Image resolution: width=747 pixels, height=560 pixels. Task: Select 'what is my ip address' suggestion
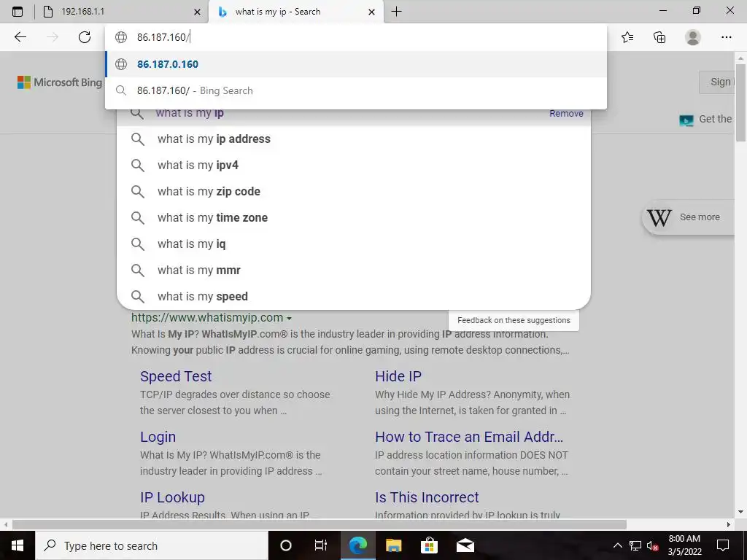point(354,139)
